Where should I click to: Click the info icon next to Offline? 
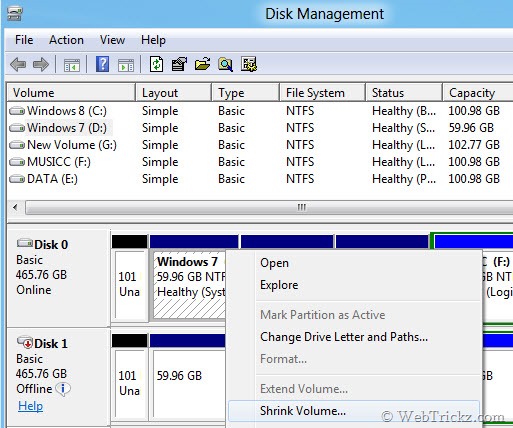63,389
